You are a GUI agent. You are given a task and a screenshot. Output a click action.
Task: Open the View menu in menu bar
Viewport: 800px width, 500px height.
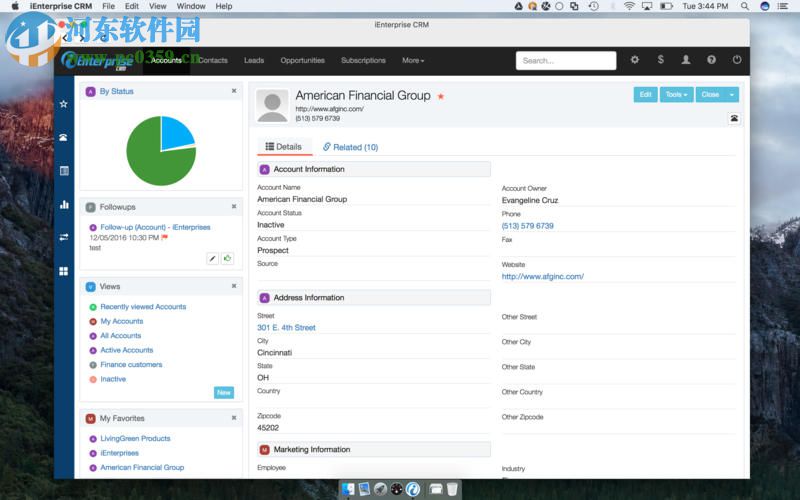(158, 6)
